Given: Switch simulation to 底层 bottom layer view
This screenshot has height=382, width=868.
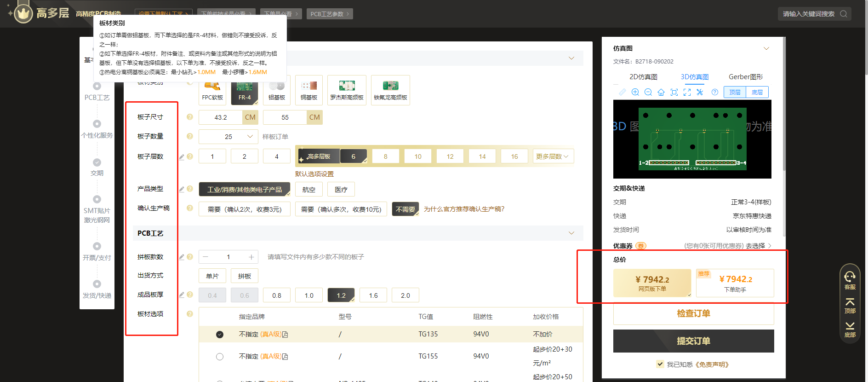Looking at the screenshot, I should (757, 93).
